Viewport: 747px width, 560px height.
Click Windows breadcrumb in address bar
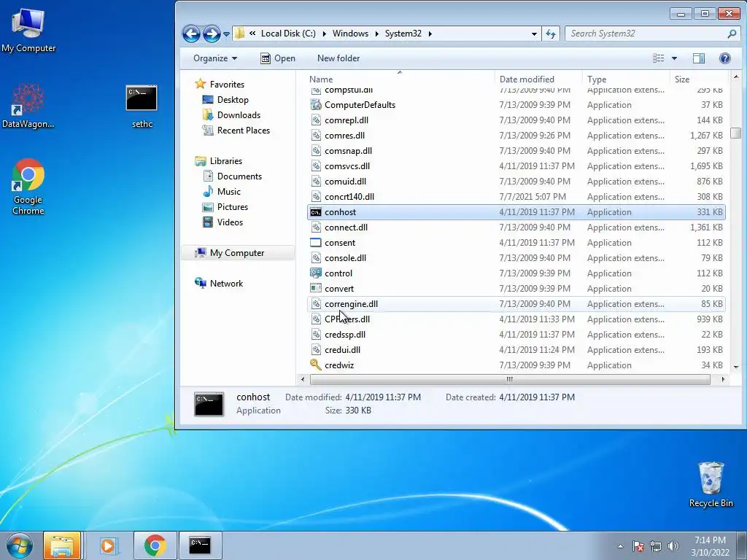350,34
